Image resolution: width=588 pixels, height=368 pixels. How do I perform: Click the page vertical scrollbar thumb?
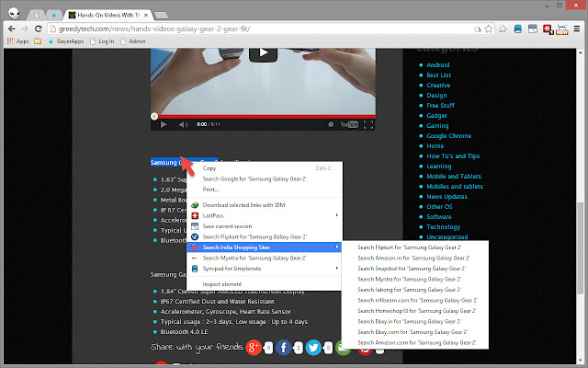[x=581, y=247]
